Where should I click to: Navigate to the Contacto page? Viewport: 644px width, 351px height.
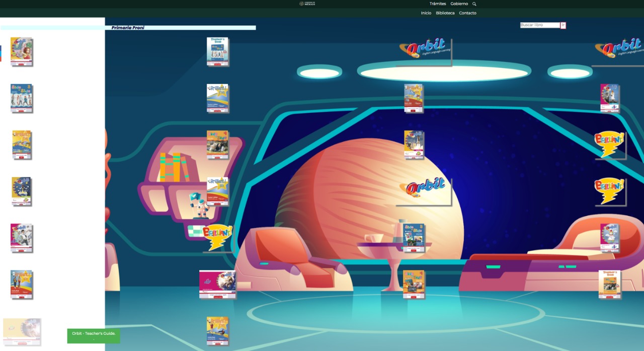(467, 13)
